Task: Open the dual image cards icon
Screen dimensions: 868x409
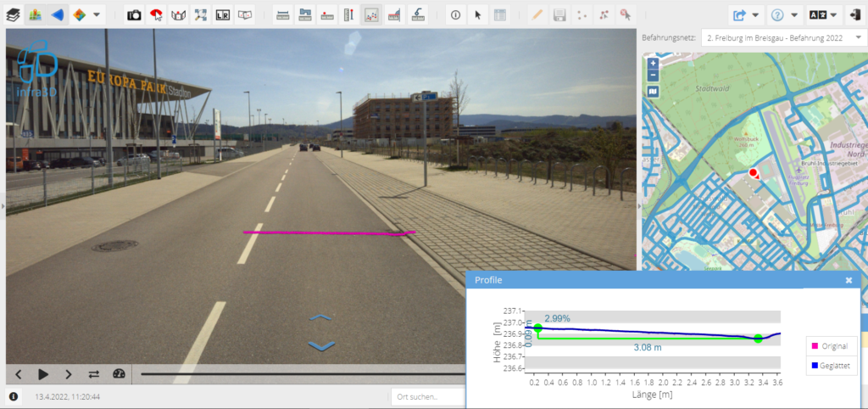Action: (245, 15)
